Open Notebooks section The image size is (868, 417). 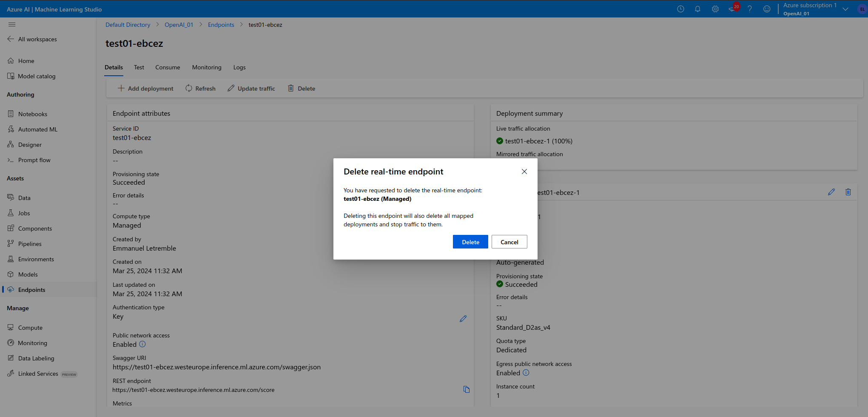tap(27, 114)
